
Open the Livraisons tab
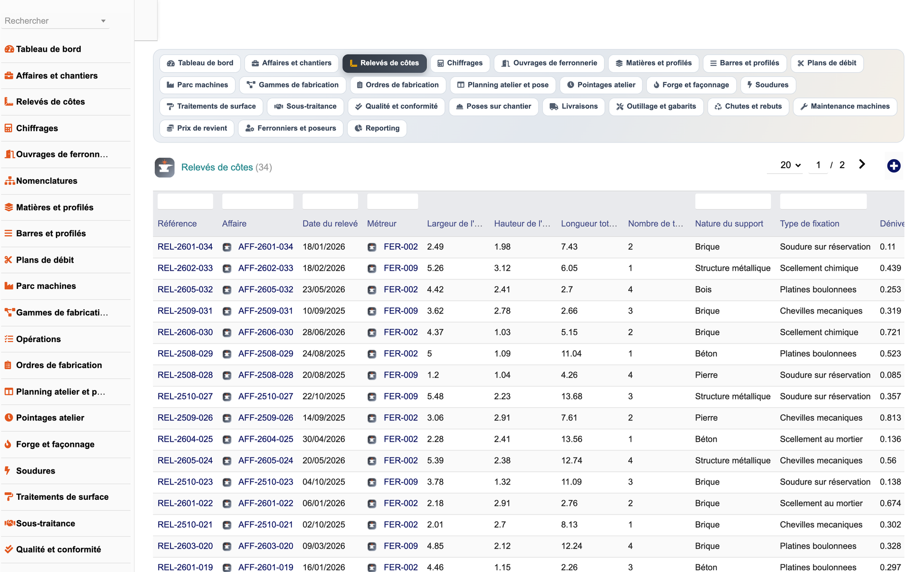pyautogui.click(x=574, y=106)
